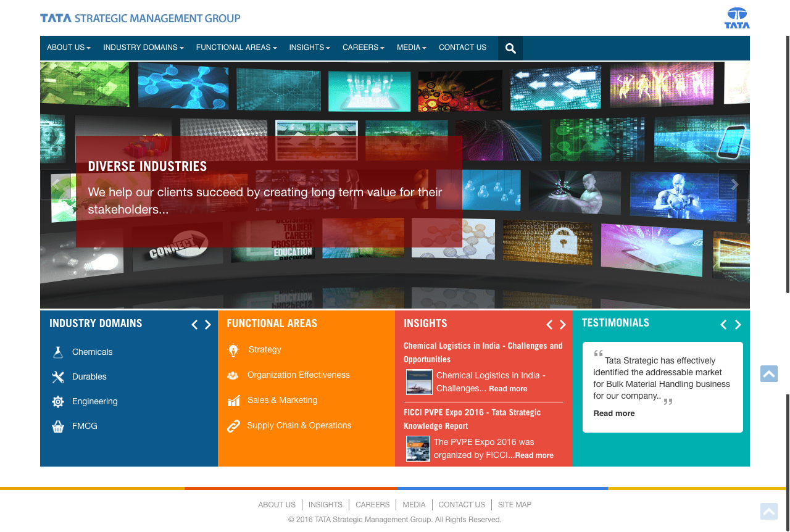Open the Chemical Logistics report thumbnail

419,382
